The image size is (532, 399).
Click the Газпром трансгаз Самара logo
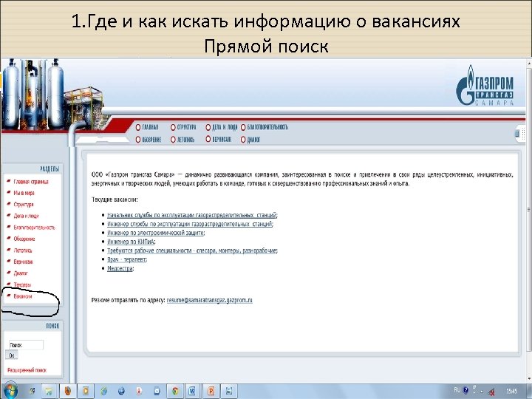485,85
